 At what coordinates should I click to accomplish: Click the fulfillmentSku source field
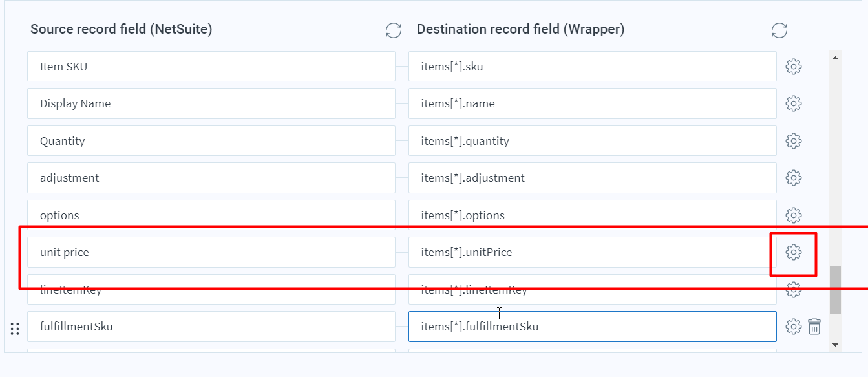pyautogui.click(x=211, y=327)
